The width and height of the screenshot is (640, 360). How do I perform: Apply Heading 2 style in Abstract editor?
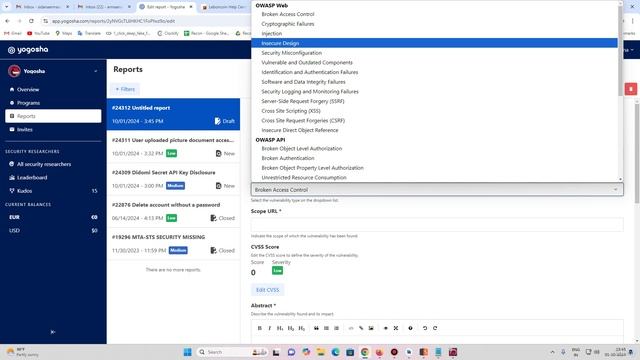(291, 328)
